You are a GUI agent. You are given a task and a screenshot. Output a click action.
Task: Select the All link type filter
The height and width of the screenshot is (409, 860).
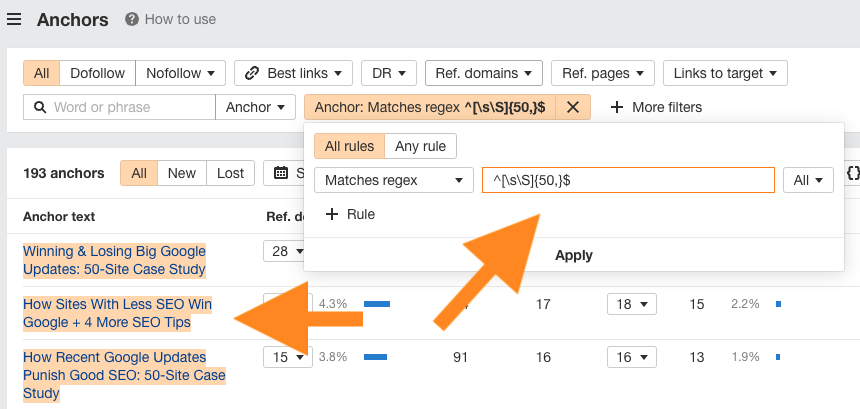(41, 73)
